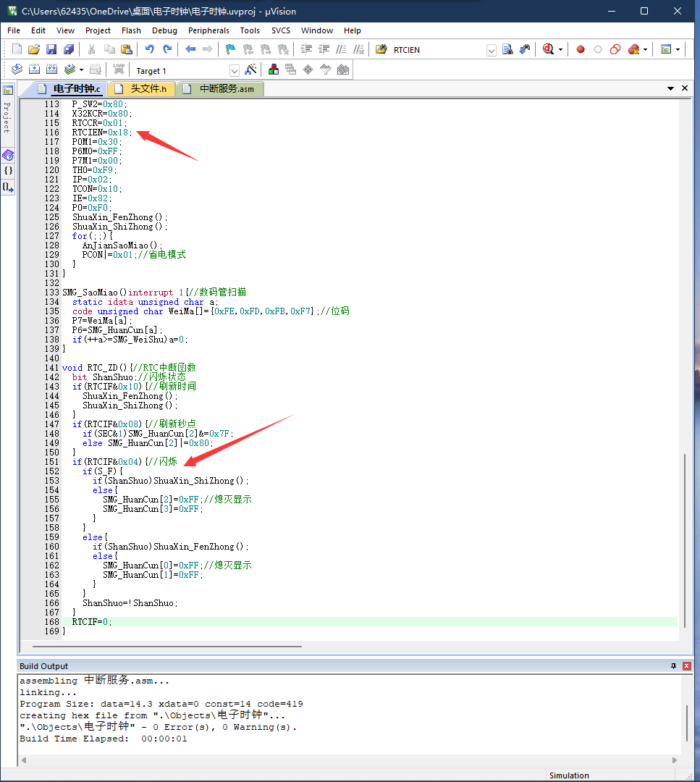700x782 pixels.
Task: Expand the RTCIEN find combo box
Action: click(491, 51)
